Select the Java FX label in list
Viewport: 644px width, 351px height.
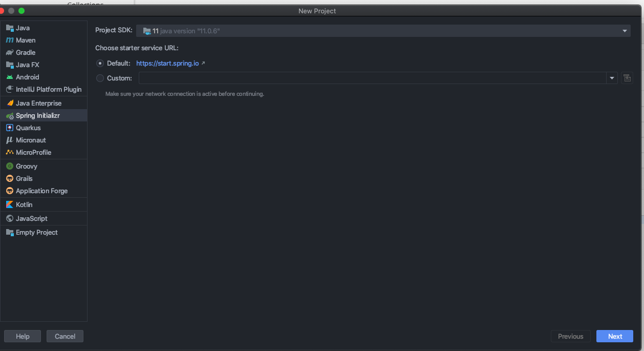28,65
